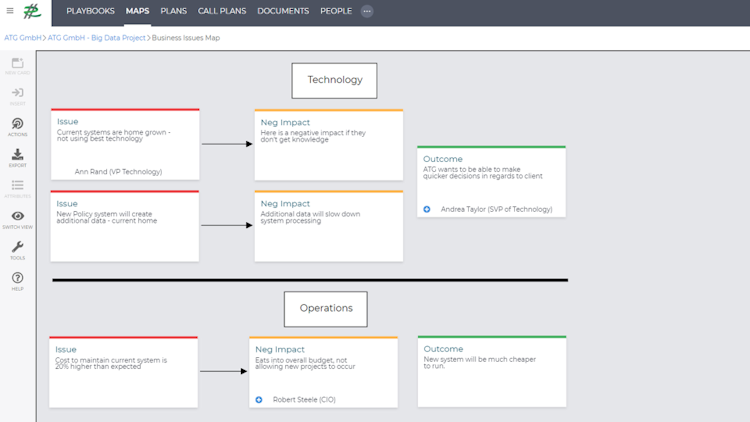Select the Technology section header box

coord(335,80)
